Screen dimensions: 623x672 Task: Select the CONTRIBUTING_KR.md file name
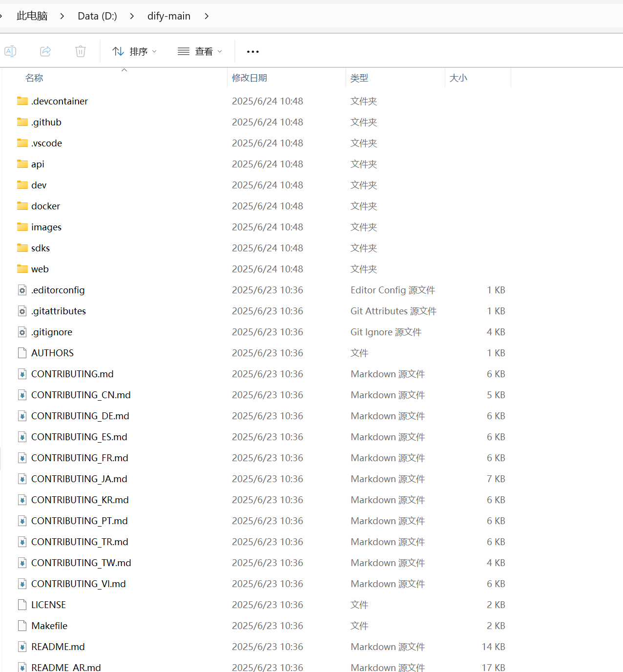click(x=80, y=500)
